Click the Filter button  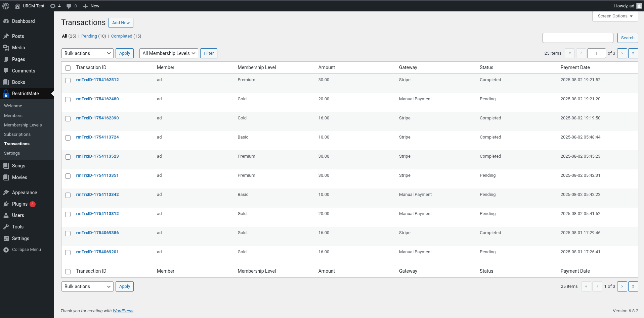[x=209, y=53]
